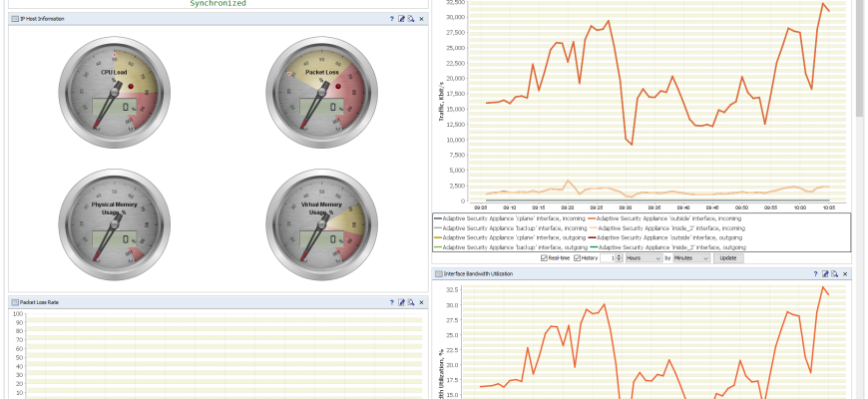Click the 'outside' interface, outgoing legend entry
868x399 pixels.
(664, 237)
